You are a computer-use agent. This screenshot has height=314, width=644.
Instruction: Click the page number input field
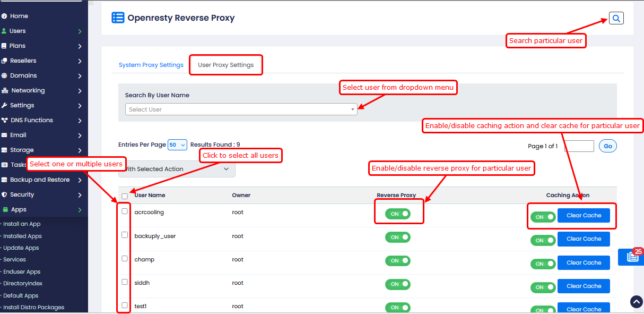pyautogui.click(x=579, y=146)
